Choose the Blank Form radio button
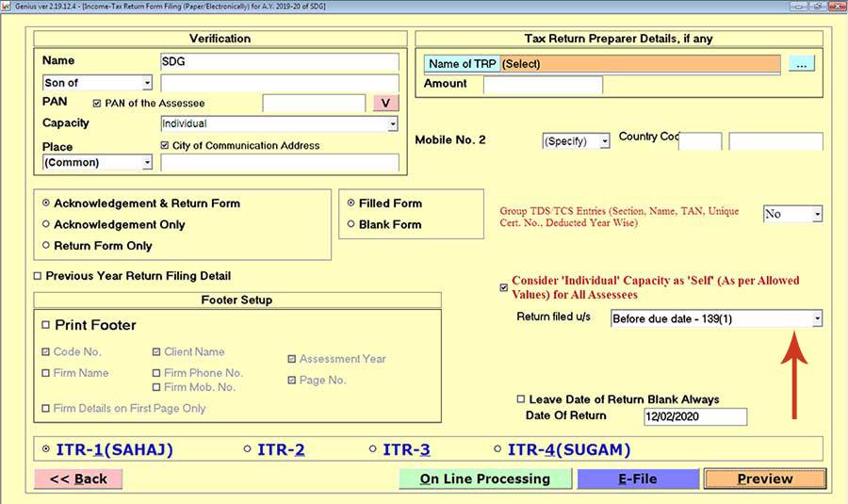 tap(351, 225)
